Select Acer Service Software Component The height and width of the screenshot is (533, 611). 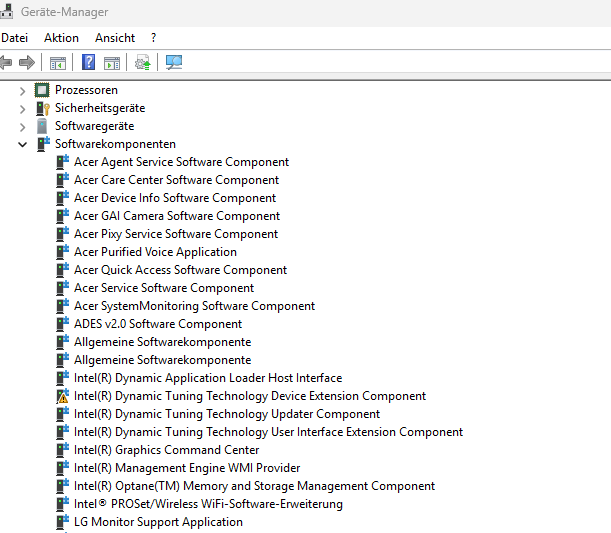point(164,288)
